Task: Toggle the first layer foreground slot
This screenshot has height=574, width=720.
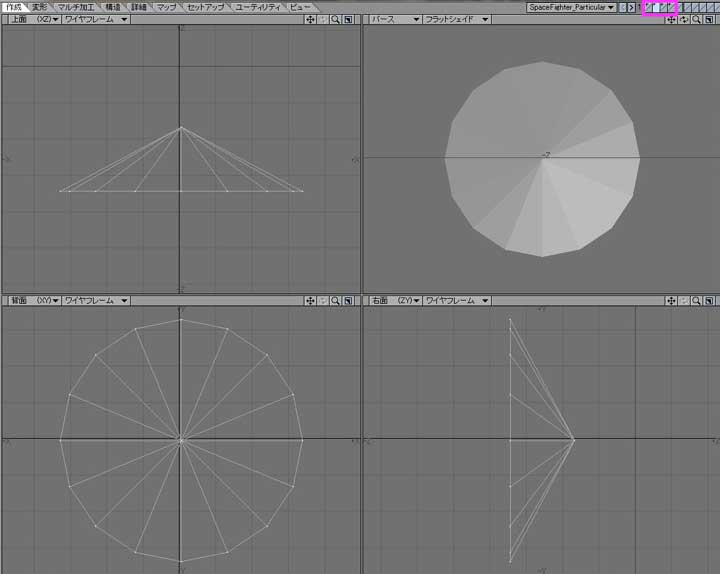Action: [x=648, y=7]
